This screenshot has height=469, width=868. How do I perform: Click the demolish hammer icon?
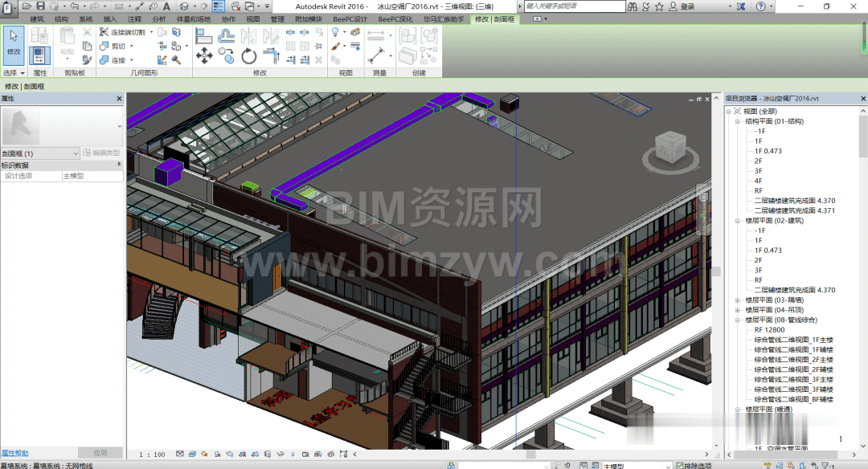pos(176,59)
